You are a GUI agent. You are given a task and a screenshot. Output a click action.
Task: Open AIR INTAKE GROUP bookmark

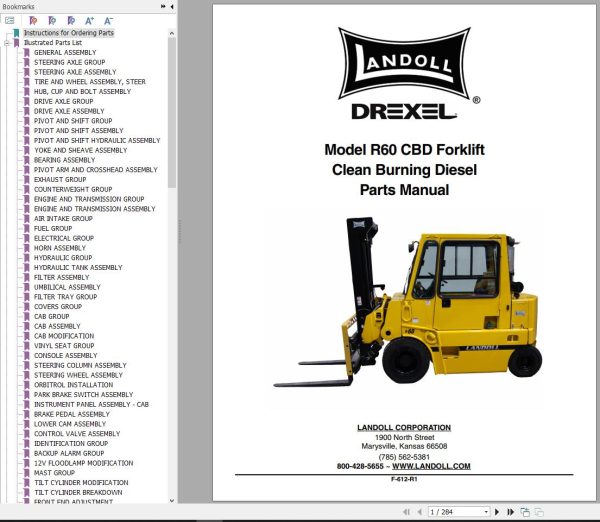point(63,219)
